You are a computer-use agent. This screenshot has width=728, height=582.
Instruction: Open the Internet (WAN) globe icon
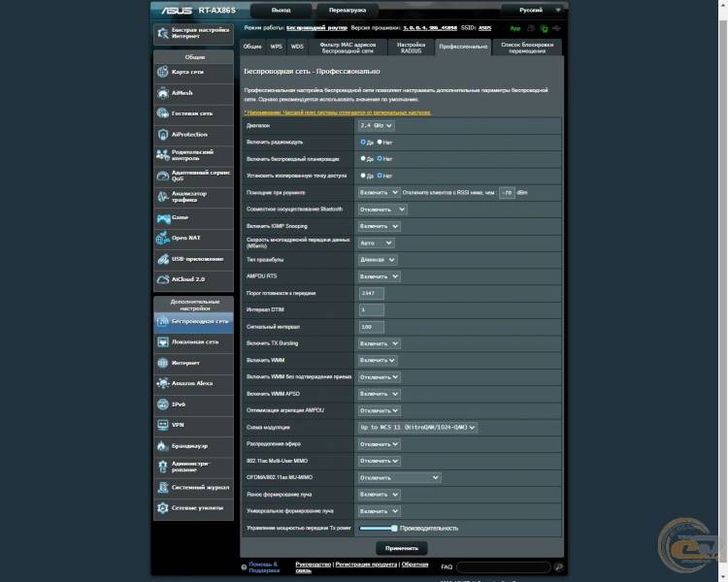[162, 363]
